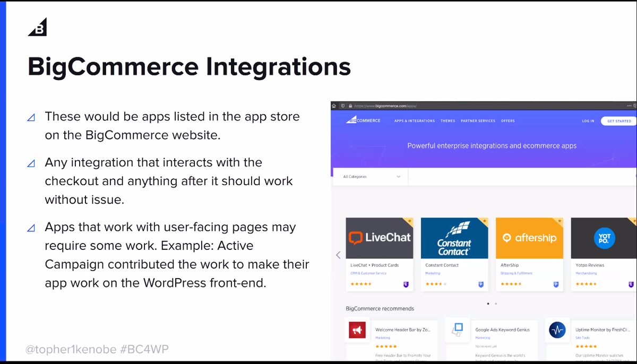Open the Partner Services menu item

click(x=478, y=121)
